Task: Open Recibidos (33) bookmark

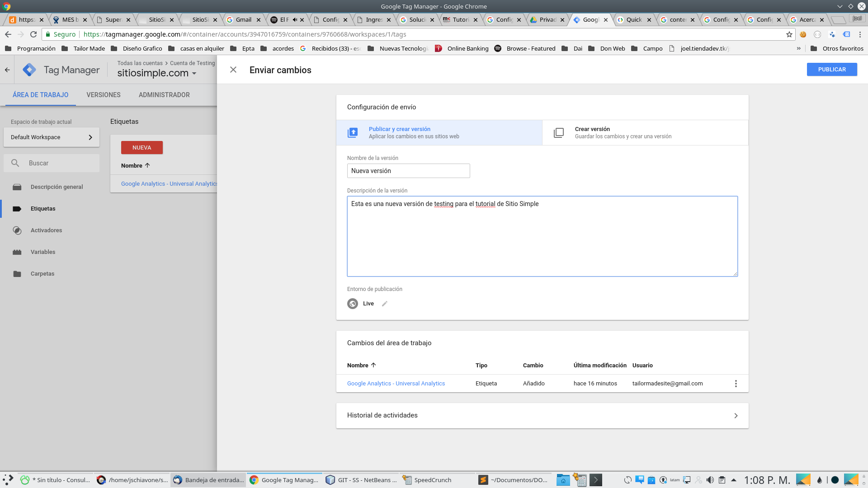Action: pos(330,48)
